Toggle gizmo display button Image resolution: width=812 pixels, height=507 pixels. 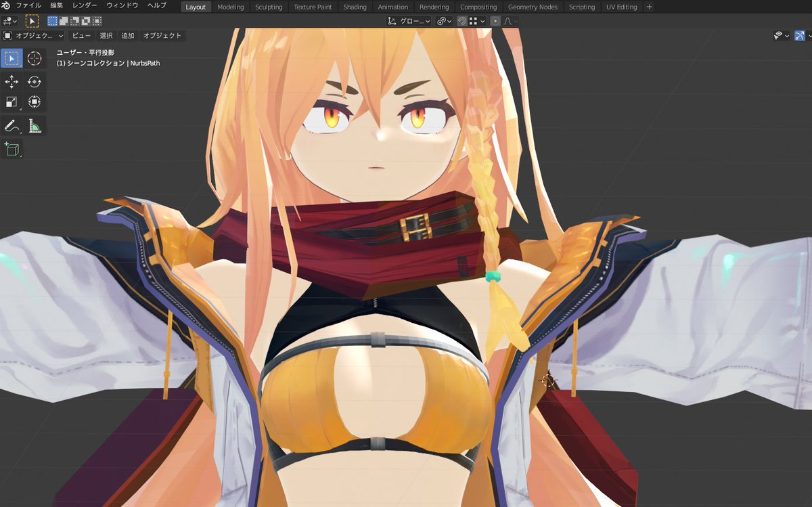pyautogui.click(x=800, y=35)
